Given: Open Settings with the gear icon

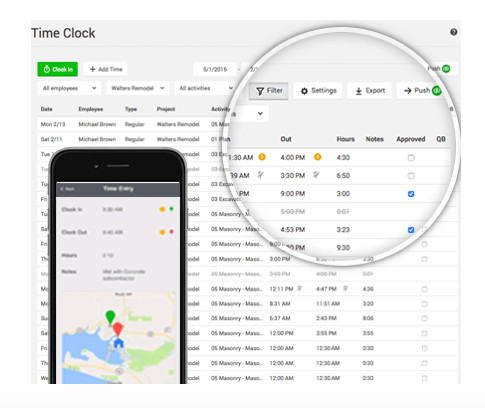Looking at the screenshot, I should point(318,91).
